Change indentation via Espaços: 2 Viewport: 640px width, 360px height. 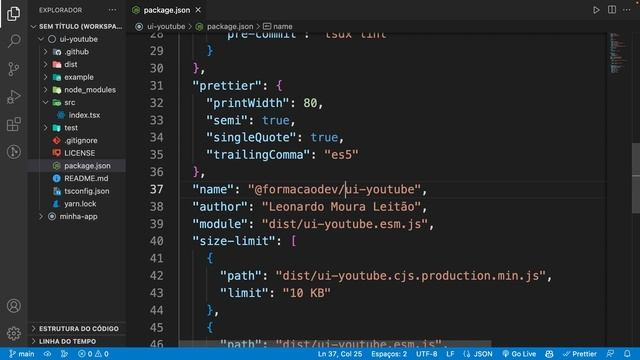point(389,354)
